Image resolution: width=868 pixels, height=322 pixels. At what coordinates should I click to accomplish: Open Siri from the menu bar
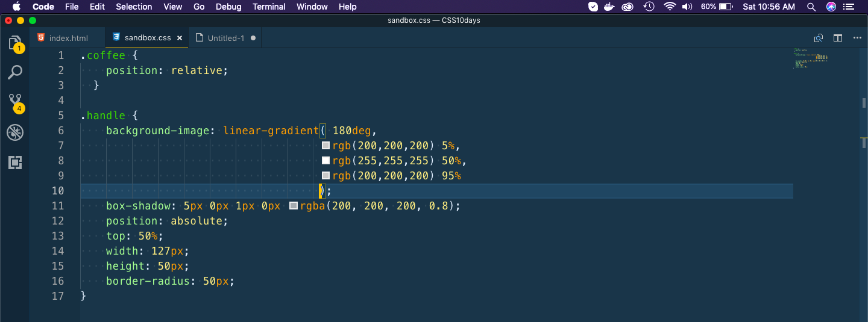click(831, 7)
